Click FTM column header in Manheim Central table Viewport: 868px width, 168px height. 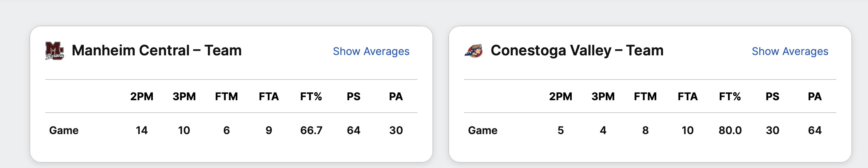coord(226,96)
